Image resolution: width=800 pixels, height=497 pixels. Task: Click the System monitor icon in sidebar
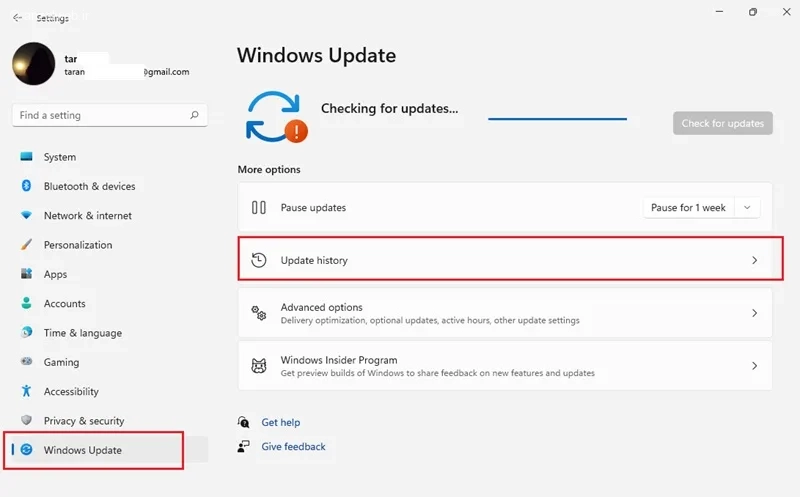coord(26,157)
